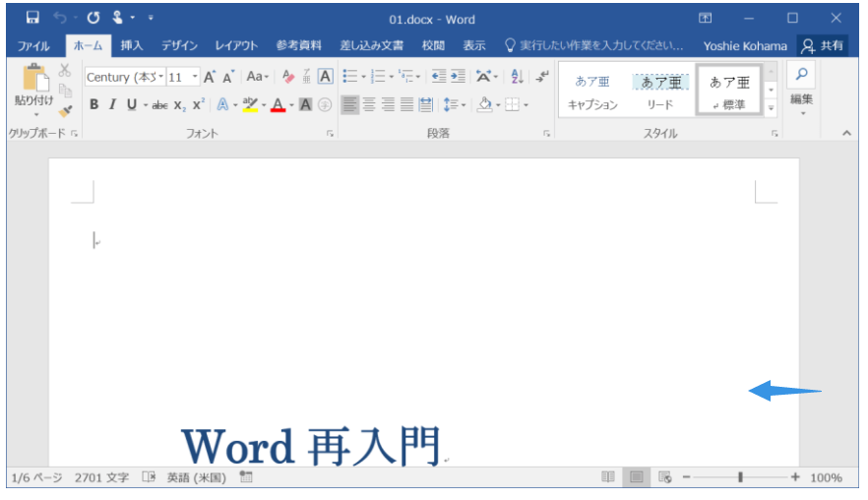Open the ファイル tab
The width and height of the screenshot is (868, 500).
33,45
